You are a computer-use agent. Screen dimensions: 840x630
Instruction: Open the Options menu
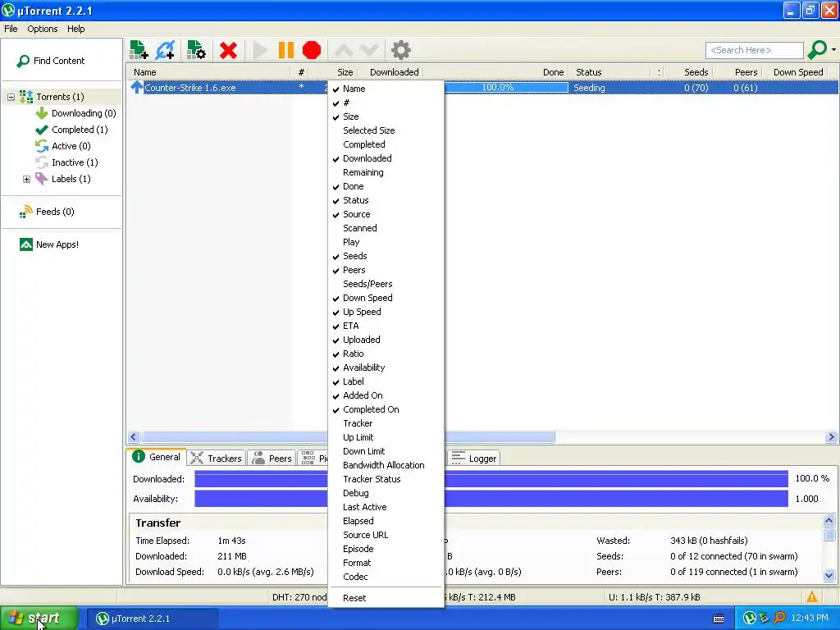(43, 29)
